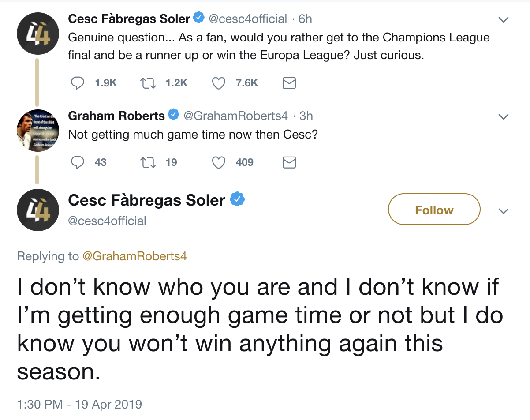Follow Cesc Fàbregas Soler
530x420 pixels.
(x=434, y=210)
